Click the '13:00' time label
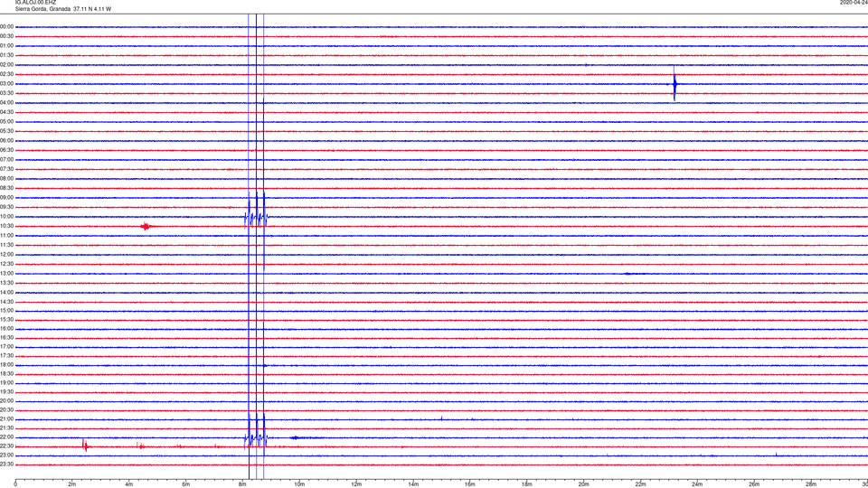 click(x=6, y=273)
